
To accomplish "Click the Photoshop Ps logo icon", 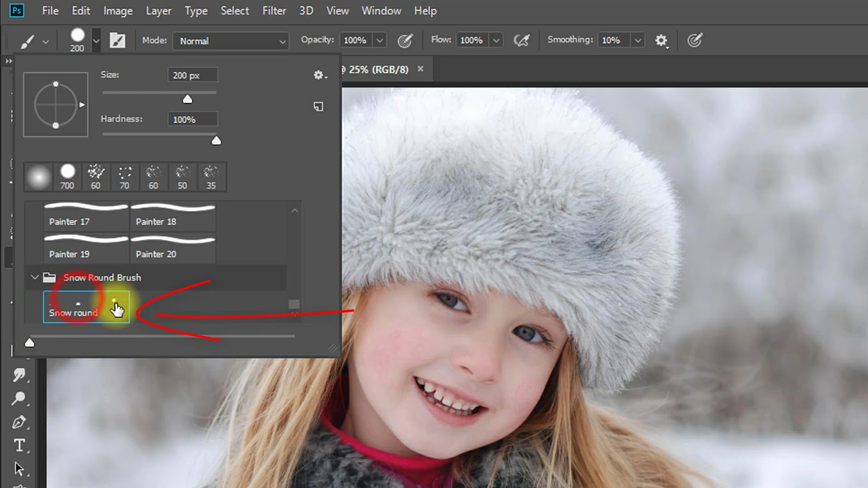I will coord(17,10).
